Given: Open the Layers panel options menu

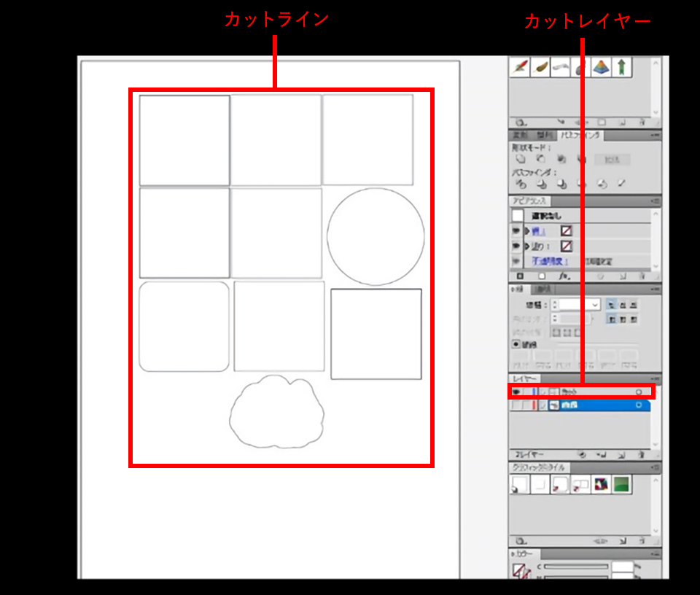Looking at the screenshot, I should click(x=655, y=379).
